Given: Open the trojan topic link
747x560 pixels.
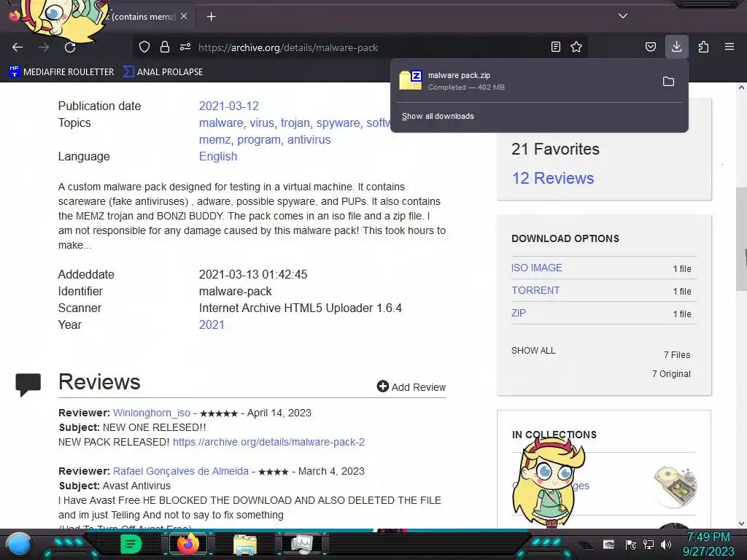Looking at the screenshot, I should coord(295,122).
